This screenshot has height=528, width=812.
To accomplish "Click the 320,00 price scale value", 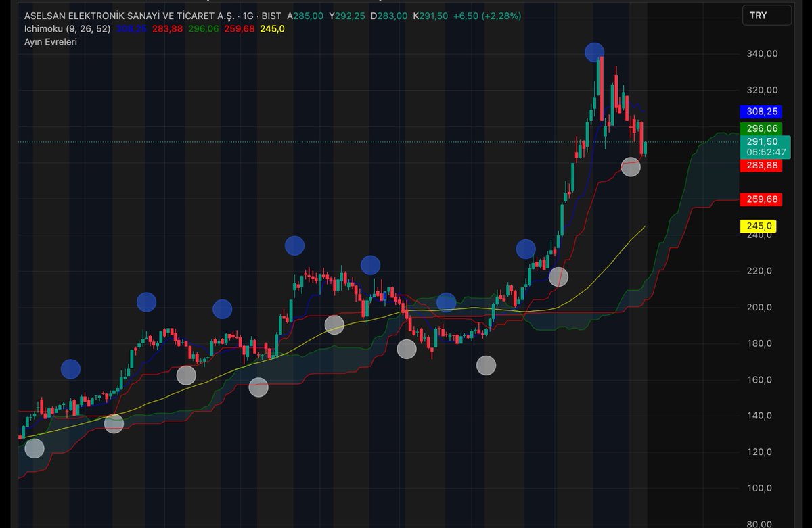I will coord(761,90).
